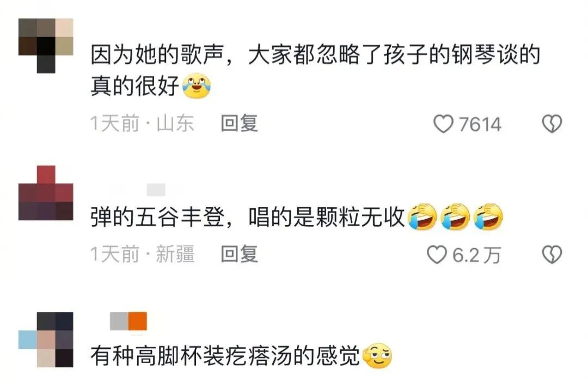
Task: Click the 6.2万 like count
Action: [476, 255]
